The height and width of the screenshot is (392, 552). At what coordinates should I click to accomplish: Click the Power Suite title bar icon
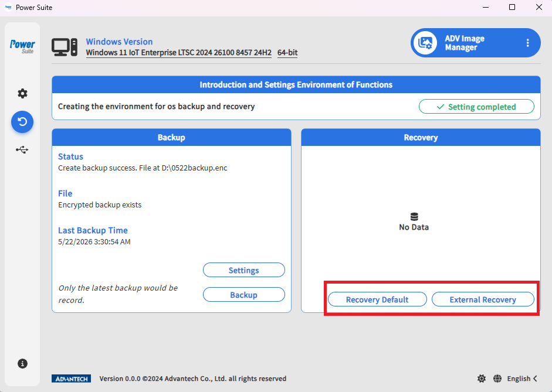[8, 8]
